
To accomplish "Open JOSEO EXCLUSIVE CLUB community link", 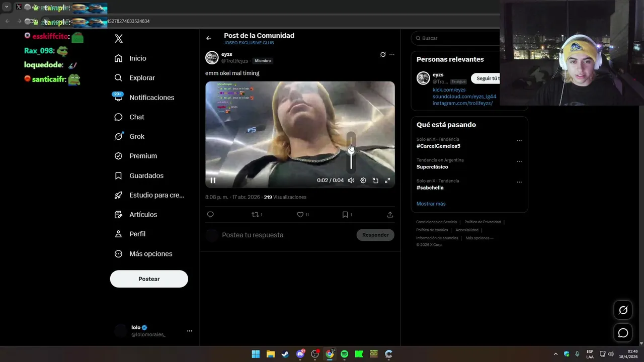I will tap(249, 43).
